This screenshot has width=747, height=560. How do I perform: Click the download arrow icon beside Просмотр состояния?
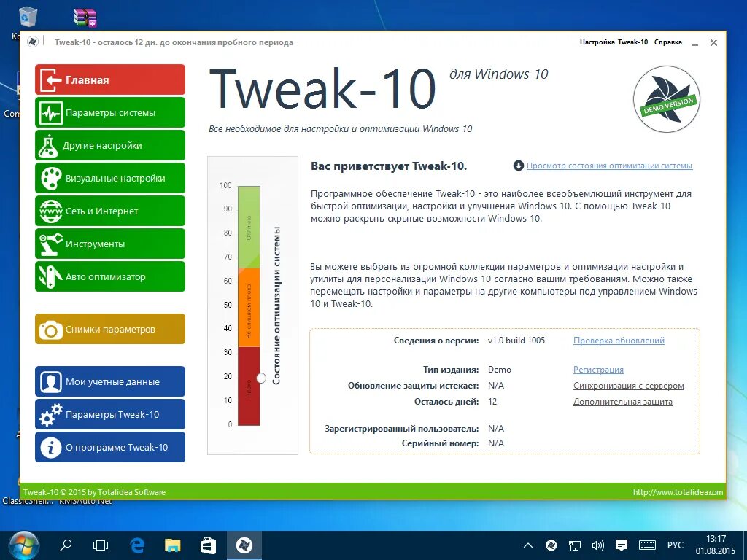[x=518, y=166]
